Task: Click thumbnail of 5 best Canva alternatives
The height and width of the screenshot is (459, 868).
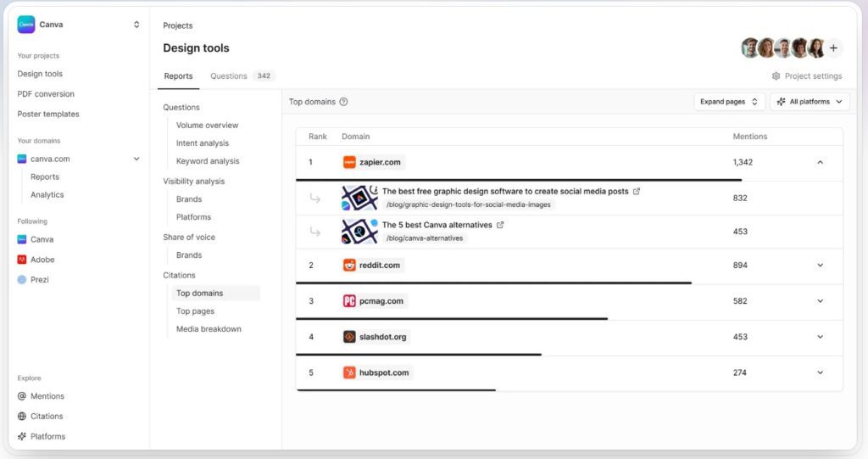Action: pos(359,231)
